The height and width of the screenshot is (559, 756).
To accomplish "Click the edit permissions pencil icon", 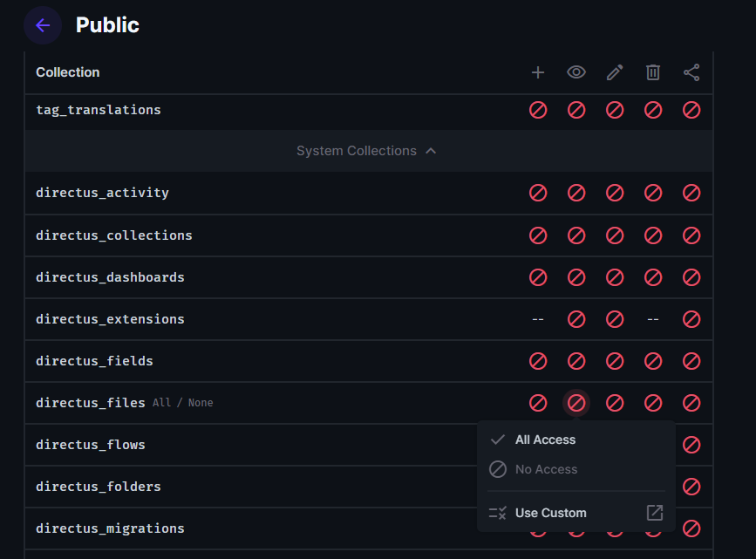I will click(615, 72).
